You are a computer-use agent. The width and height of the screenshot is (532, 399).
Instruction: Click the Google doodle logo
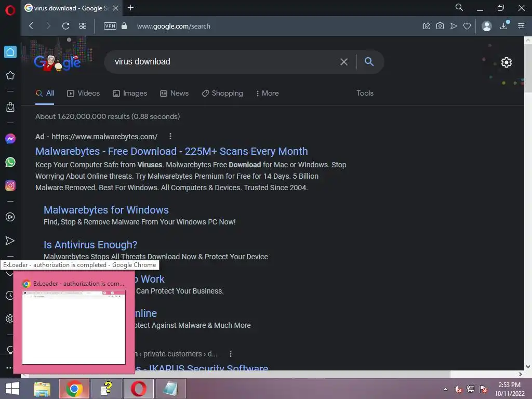pos(57,62)
